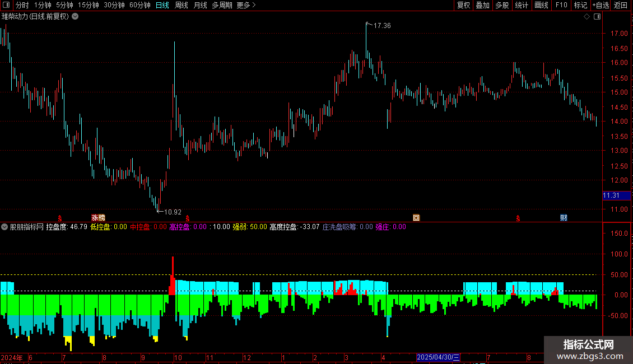The width and height of the screenshot is (633, 364).
Task: Click the 返回 back button
Action: pyautogui.click(x=621, y=5)
